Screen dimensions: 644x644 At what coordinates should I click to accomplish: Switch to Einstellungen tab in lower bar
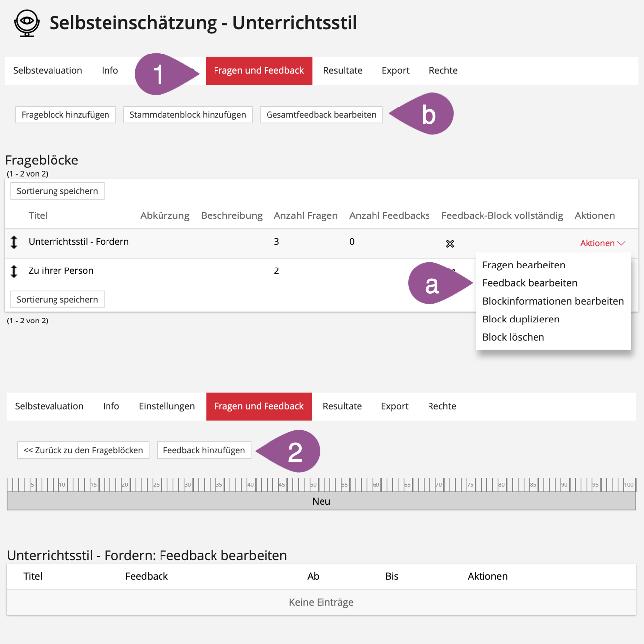(166, 406)
